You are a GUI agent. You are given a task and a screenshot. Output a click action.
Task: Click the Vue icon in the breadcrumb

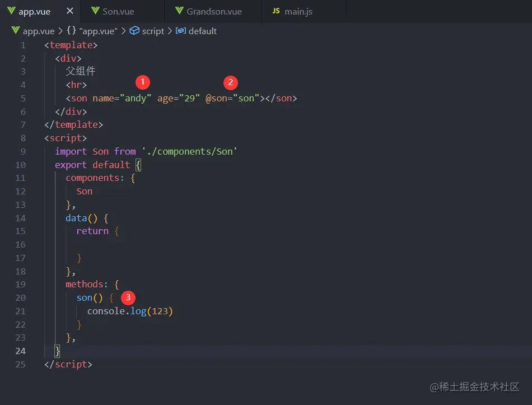point(15,30)
